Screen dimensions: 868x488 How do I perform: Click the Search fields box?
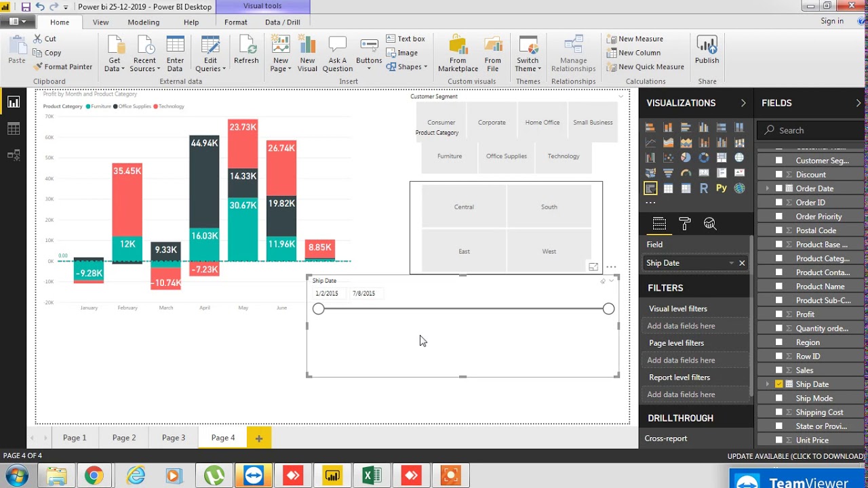click(x=811, y=130)
